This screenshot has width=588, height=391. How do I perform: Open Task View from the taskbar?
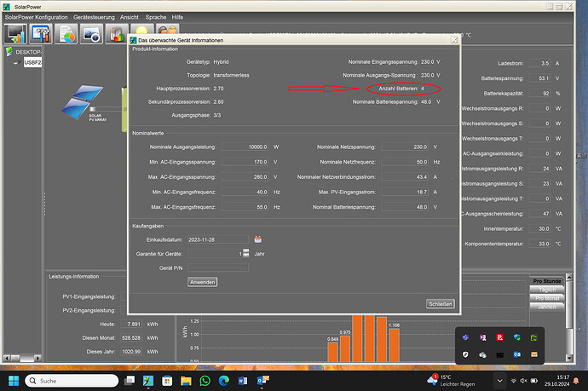point(130,381)
